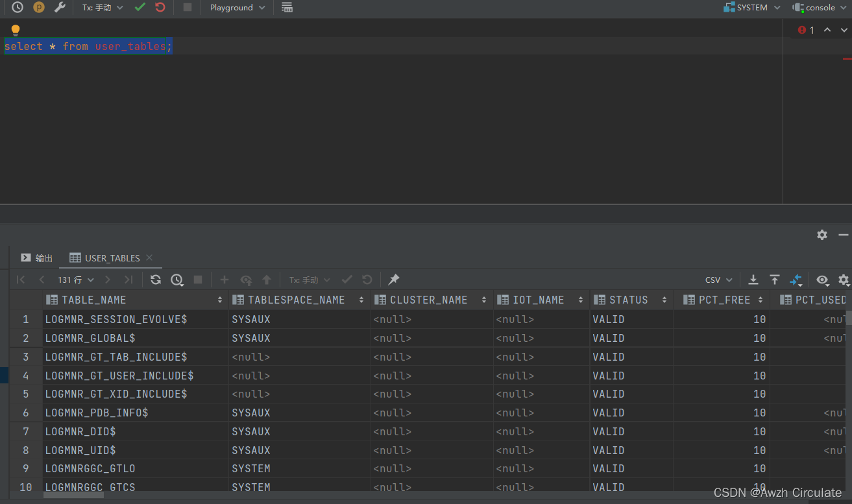Go to the next page of results

(108, 280)
